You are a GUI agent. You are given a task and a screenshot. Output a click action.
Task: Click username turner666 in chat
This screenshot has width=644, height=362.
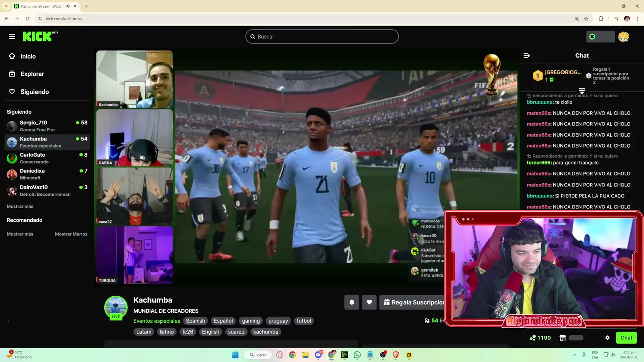point(539,163)
